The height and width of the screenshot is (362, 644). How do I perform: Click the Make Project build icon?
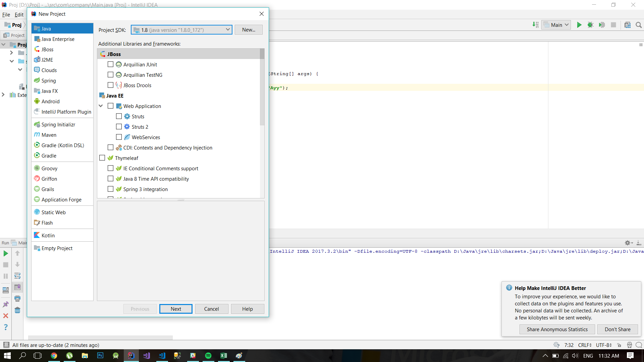tap(535, 25)
